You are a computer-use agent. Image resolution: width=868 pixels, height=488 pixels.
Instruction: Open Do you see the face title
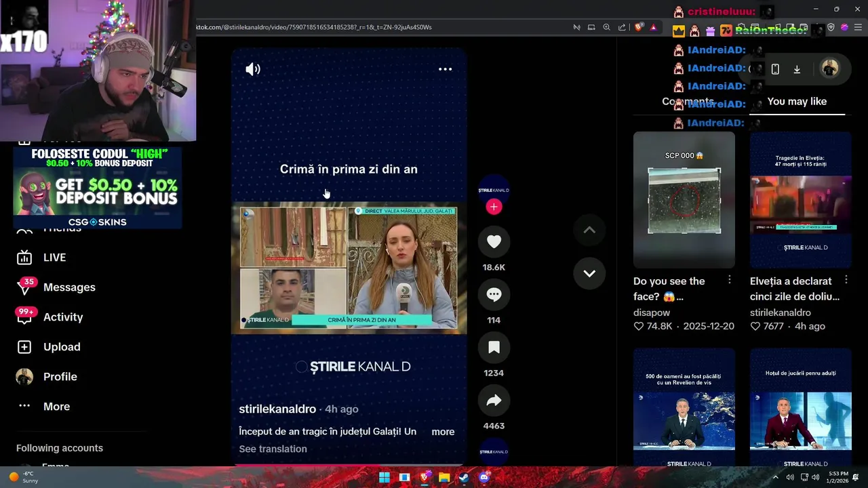[x=669, y=289]
